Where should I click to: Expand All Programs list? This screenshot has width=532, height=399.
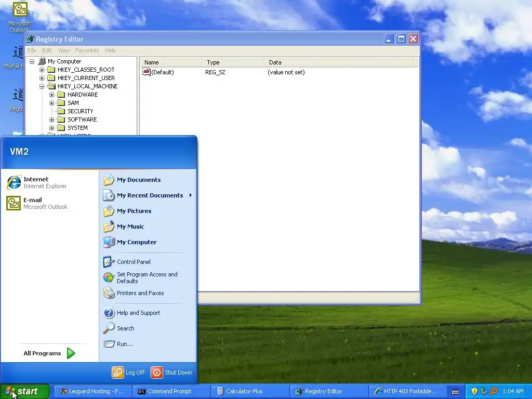(x=49, y=353)
